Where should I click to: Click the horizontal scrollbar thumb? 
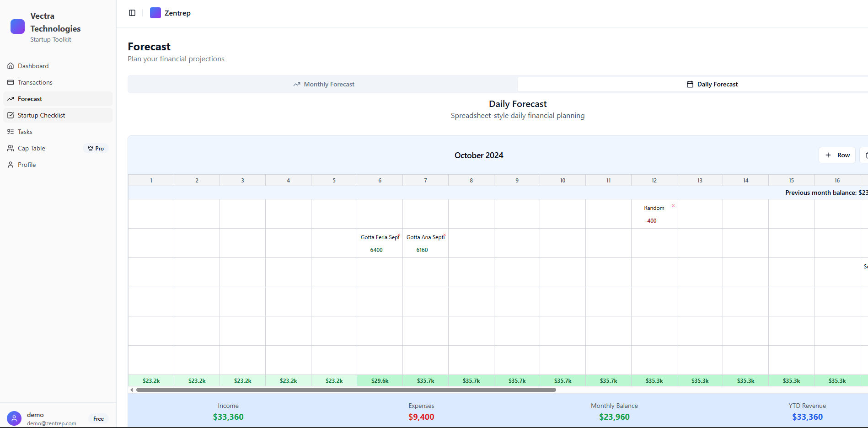(346, 390)
